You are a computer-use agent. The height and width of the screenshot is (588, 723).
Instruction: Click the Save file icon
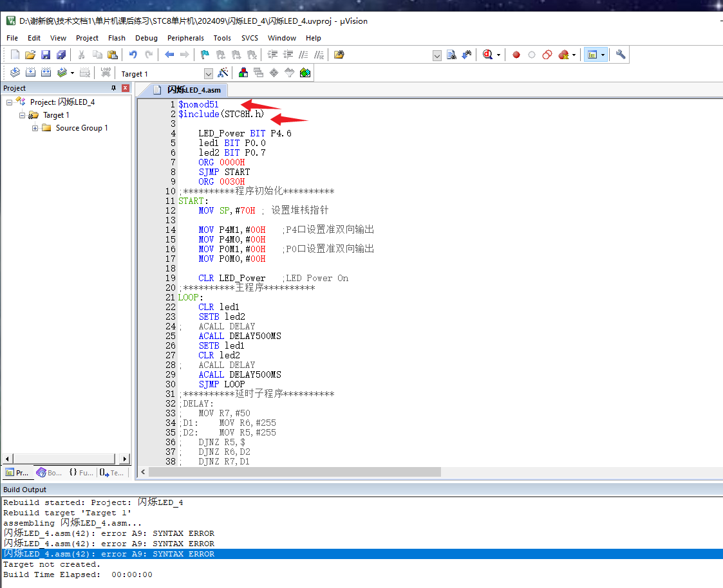point(46,55)
